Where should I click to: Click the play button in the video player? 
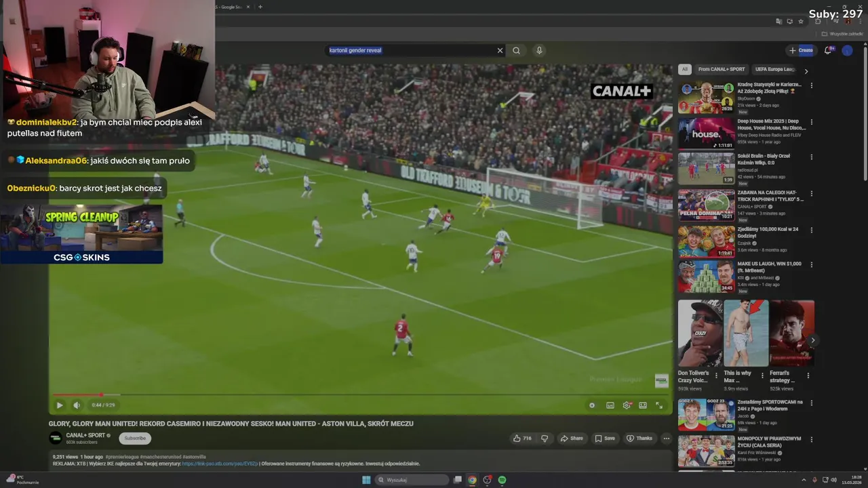coord(60,405)
